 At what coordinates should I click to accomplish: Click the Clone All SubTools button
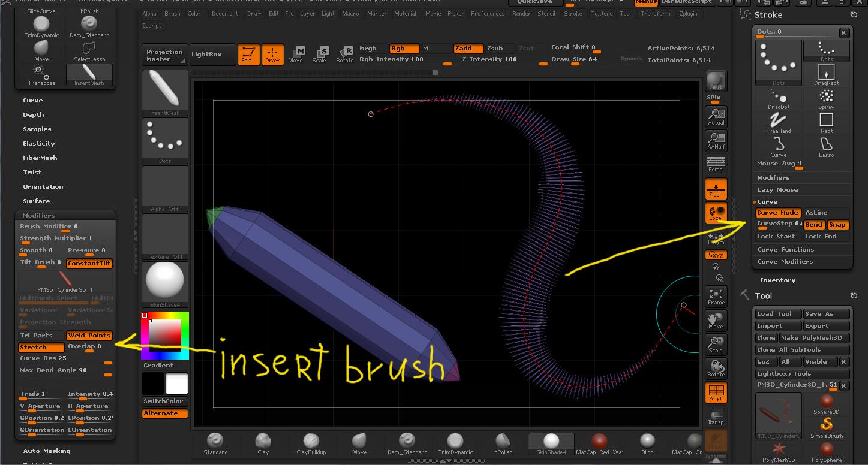pyautogui.click(x=803, y=350)
